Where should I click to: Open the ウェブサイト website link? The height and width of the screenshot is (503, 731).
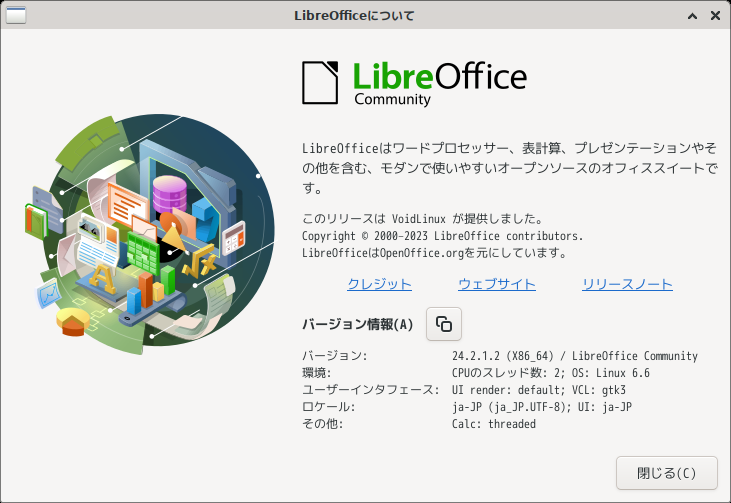click(497, 284)
